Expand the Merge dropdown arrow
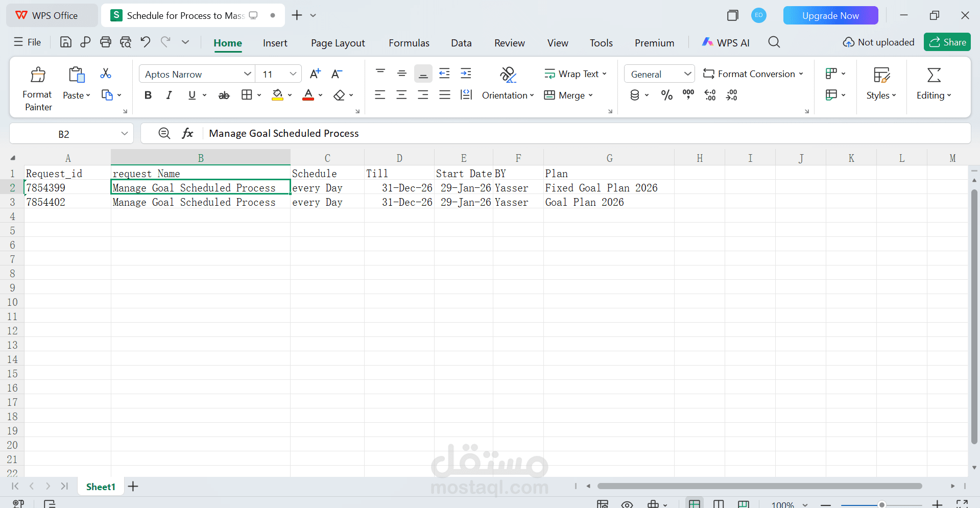Image resolution: width=980 pixels, height=508 pixels. point(591,95)
